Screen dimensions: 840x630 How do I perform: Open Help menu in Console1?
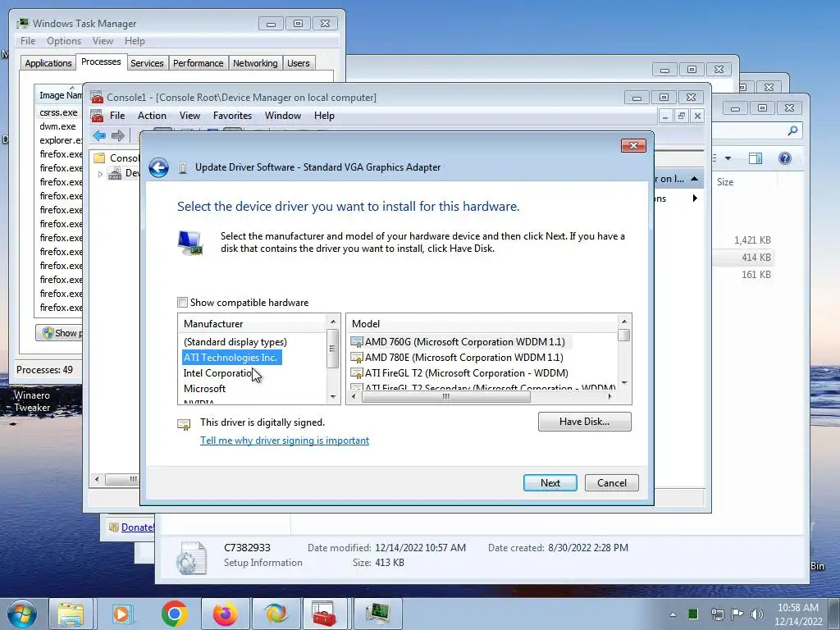324,116
